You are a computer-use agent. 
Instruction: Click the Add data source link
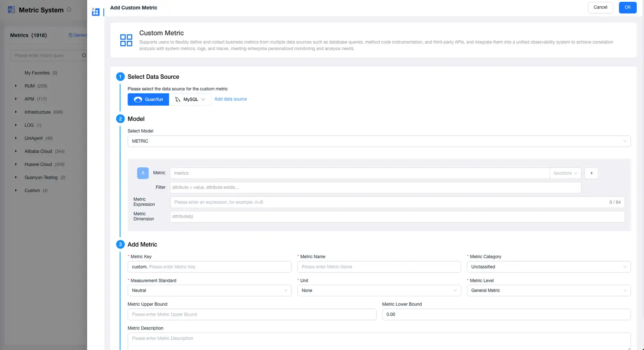pos(230,99)
